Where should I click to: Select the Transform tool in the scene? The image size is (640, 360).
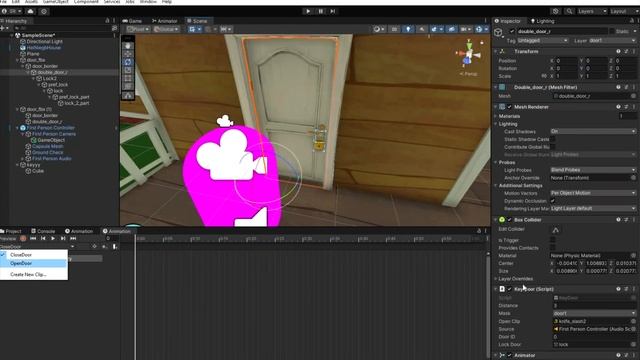tap(128, 87)
